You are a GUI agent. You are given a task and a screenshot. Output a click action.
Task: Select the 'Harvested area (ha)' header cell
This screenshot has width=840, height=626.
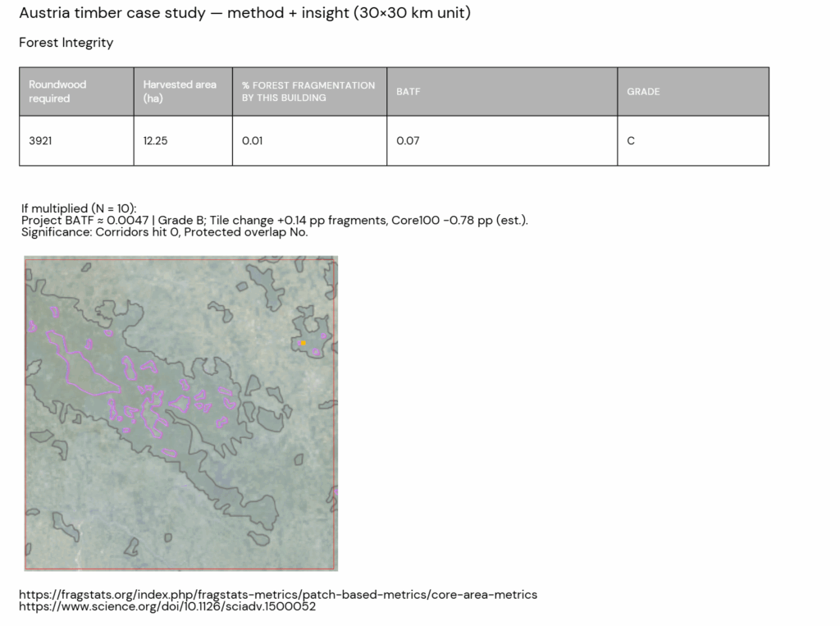coord(182,91)
